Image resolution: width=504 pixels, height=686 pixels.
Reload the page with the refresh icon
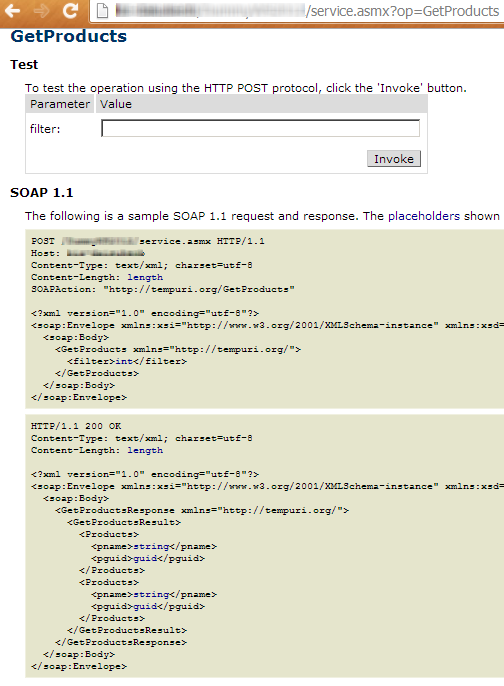pyautogui.click(x=70, y=10)
